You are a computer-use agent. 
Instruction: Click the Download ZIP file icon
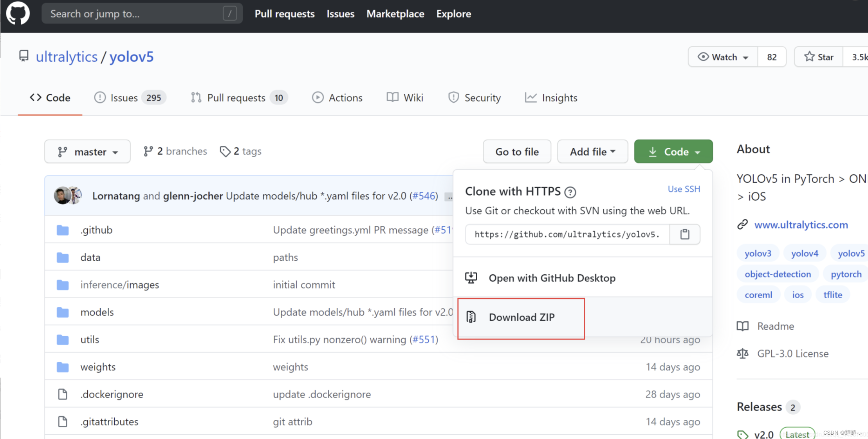point(471,317)
